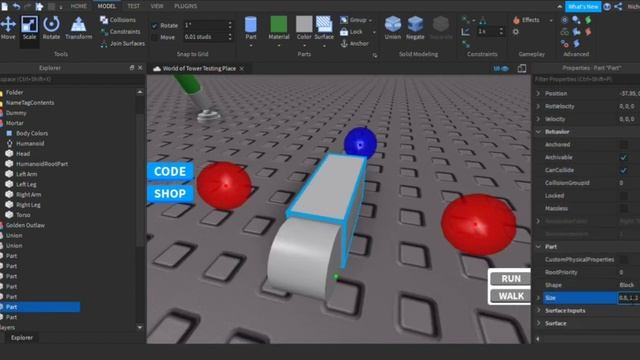Image resolution: width=640 pixels, height=360 pixels.
Task: Open the Group dropdown arrow
Action: click(x=370, y=20)
